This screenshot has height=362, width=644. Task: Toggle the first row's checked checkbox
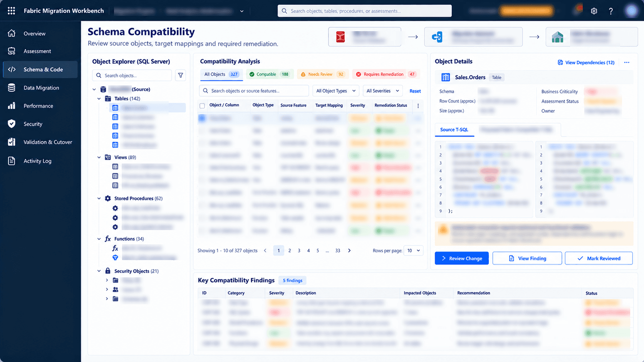[x=202, y=118]
